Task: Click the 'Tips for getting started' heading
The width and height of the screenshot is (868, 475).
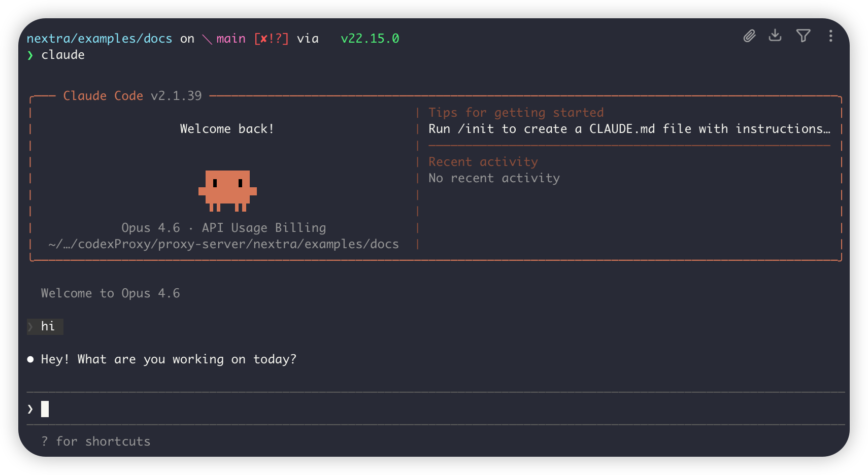Action: (x=516, y=113)
